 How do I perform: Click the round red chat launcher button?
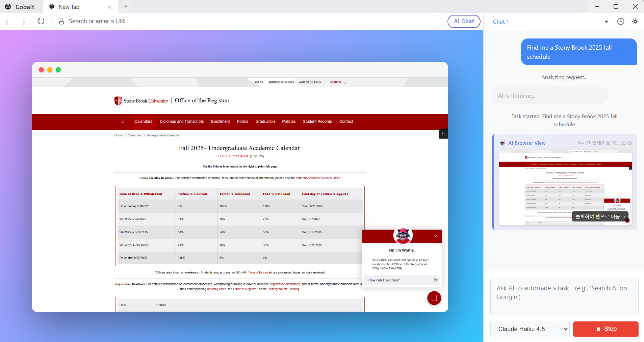pos(434,298)
